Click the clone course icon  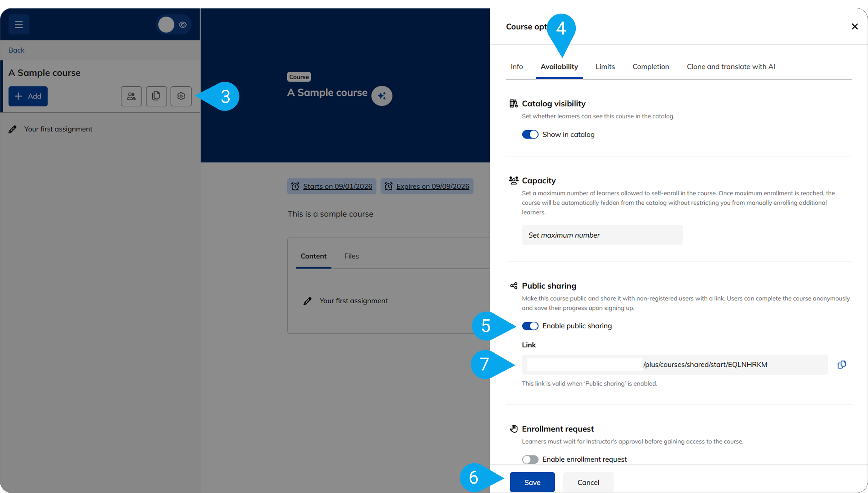(x=156, y=96)
